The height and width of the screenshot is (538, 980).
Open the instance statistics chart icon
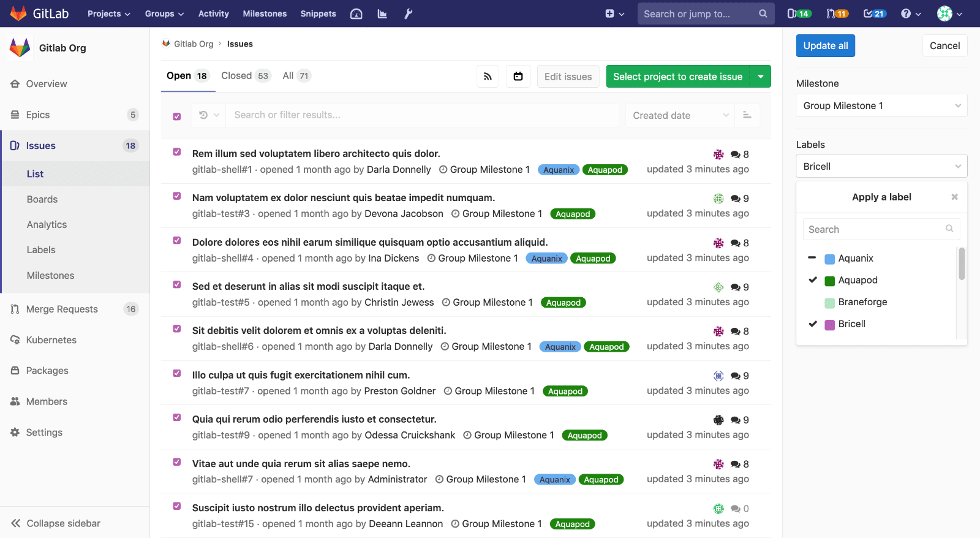[382, 13]
